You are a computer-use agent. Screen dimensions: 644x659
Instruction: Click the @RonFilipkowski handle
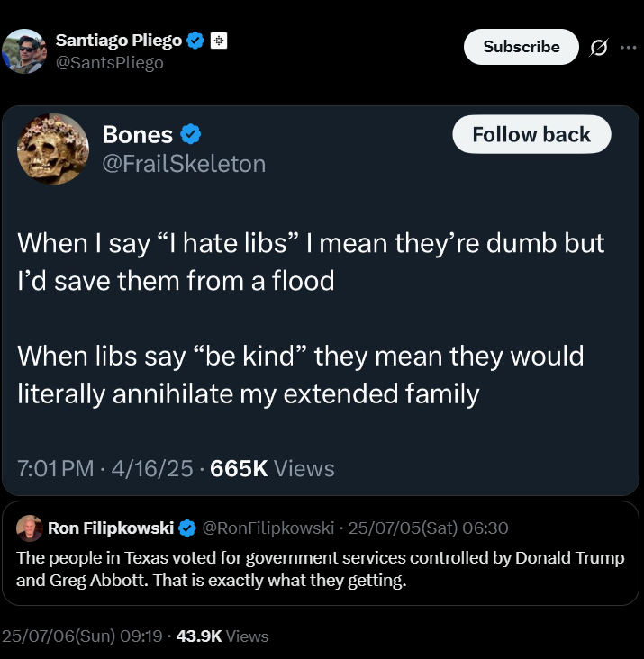[x=268, y=528]
